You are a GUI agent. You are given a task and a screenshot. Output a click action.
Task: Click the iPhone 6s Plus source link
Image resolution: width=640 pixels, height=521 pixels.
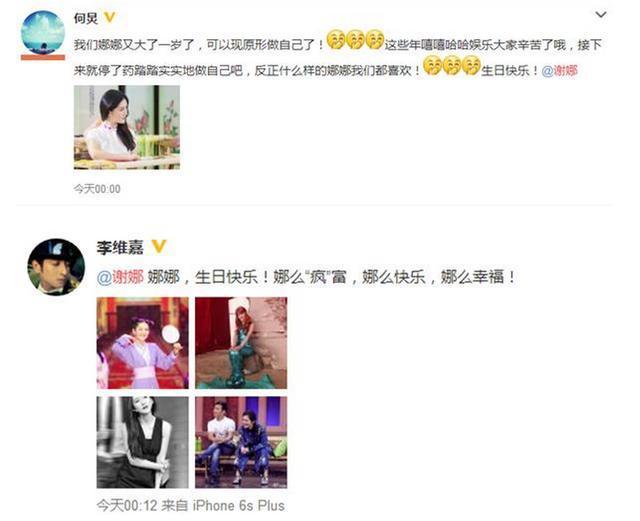(239, 506)
